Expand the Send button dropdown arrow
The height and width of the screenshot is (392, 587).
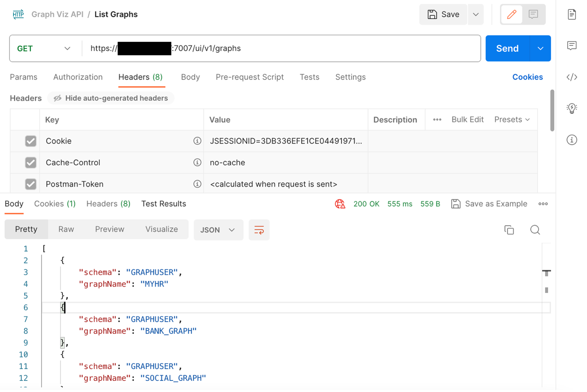(540, 48)
